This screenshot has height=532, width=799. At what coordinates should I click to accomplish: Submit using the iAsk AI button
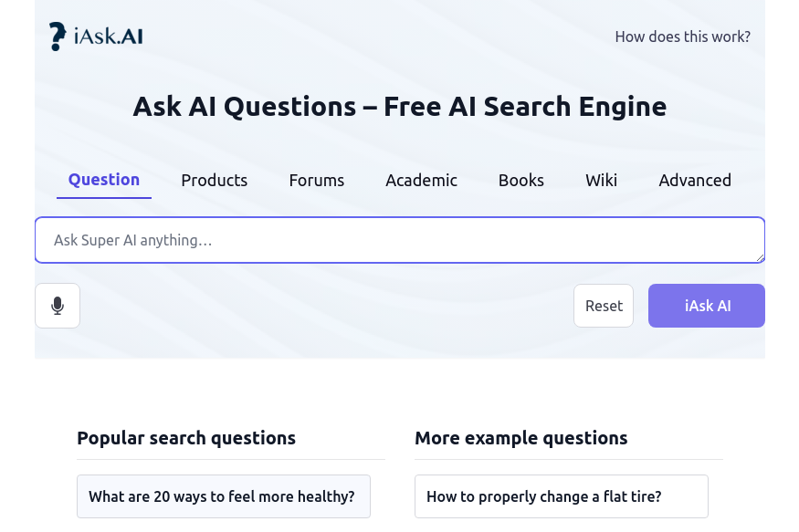pyautogui.click(x=706, y=306)
